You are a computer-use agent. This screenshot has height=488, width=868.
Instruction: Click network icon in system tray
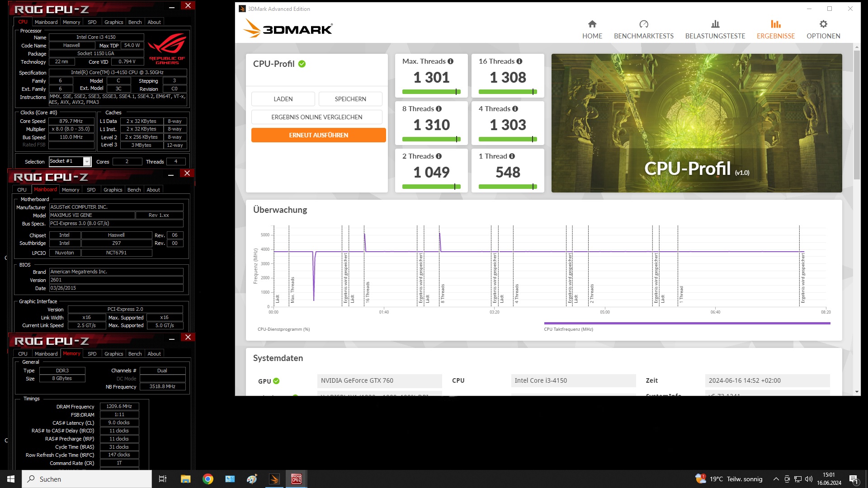pyautogui.click(x=798, y=479)
